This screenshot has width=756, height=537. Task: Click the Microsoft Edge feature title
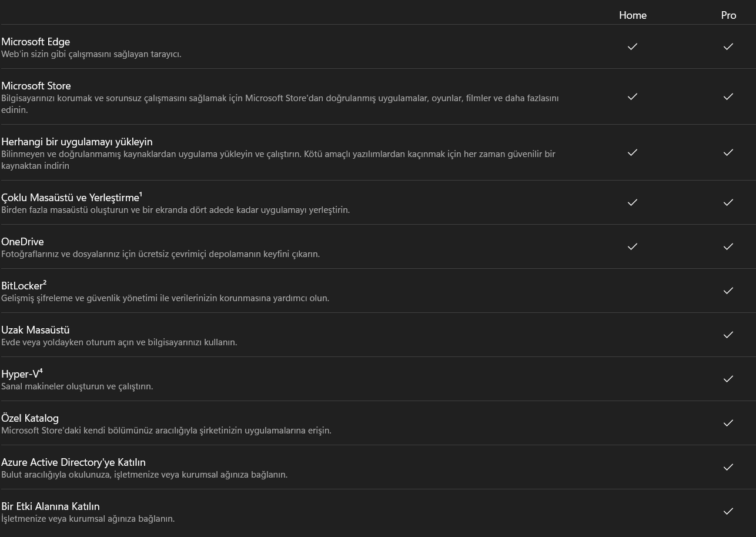tap(35, 42)
